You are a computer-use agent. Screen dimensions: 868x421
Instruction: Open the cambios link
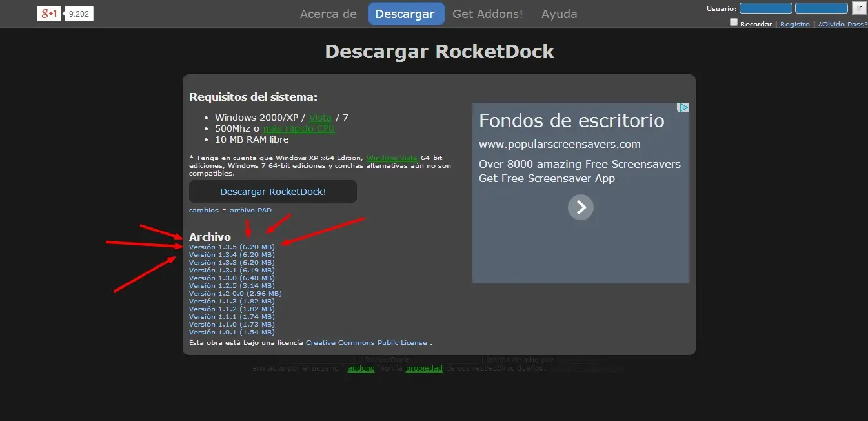(x=204, y=211)
